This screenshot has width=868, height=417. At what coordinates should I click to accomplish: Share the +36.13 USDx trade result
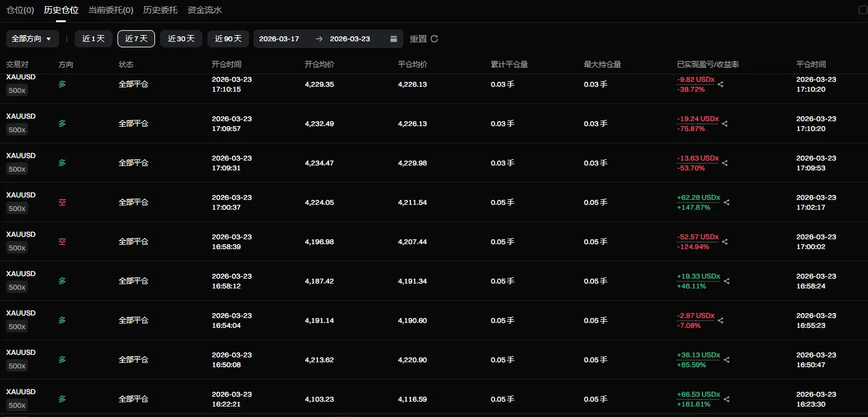coord(727,360)
